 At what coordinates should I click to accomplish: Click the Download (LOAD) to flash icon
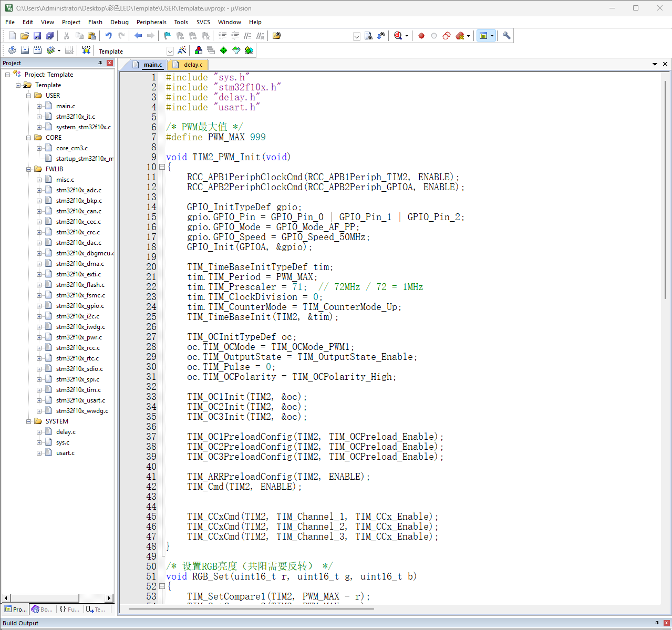[86, 50]
